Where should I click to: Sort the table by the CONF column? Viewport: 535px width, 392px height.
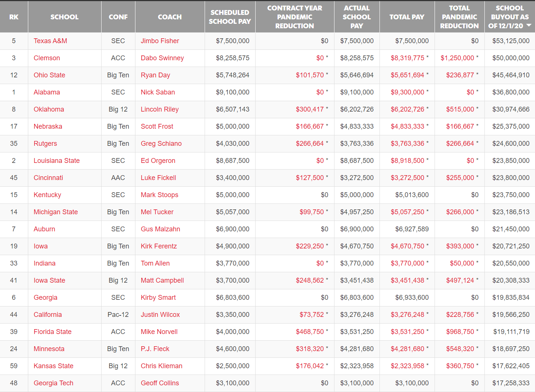(118, 17)
